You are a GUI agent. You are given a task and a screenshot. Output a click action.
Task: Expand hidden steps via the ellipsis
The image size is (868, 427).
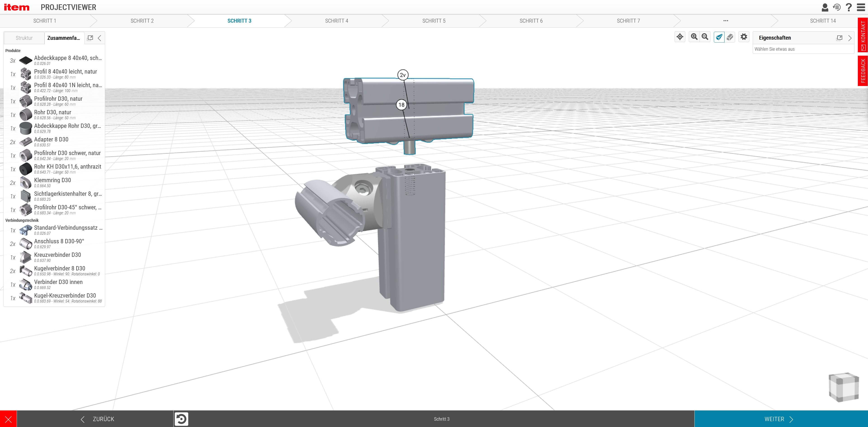(725, 21)
